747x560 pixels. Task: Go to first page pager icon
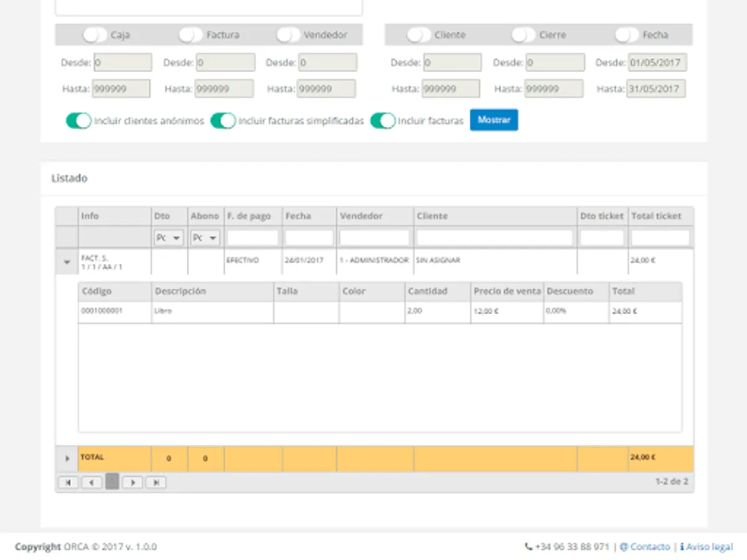click(68, 482)
